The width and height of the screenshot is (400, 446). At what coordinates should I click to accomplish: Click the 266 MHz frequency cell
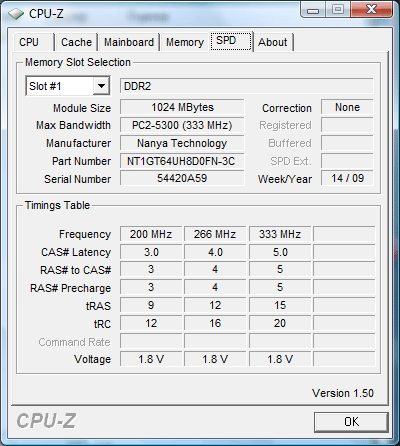tap(215, 234)
